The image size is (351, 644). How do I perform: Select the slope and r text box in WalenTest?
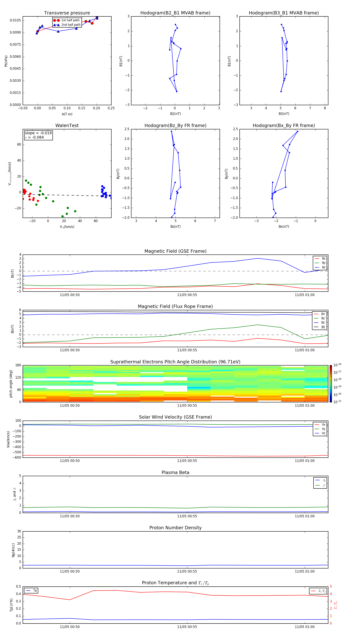pyautogui.click(x=38, y=135)
